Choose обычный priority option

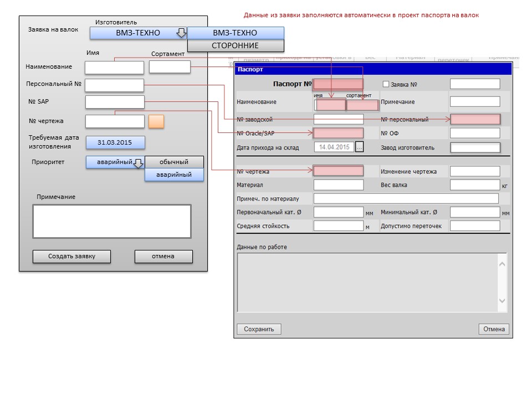[174, 162]
